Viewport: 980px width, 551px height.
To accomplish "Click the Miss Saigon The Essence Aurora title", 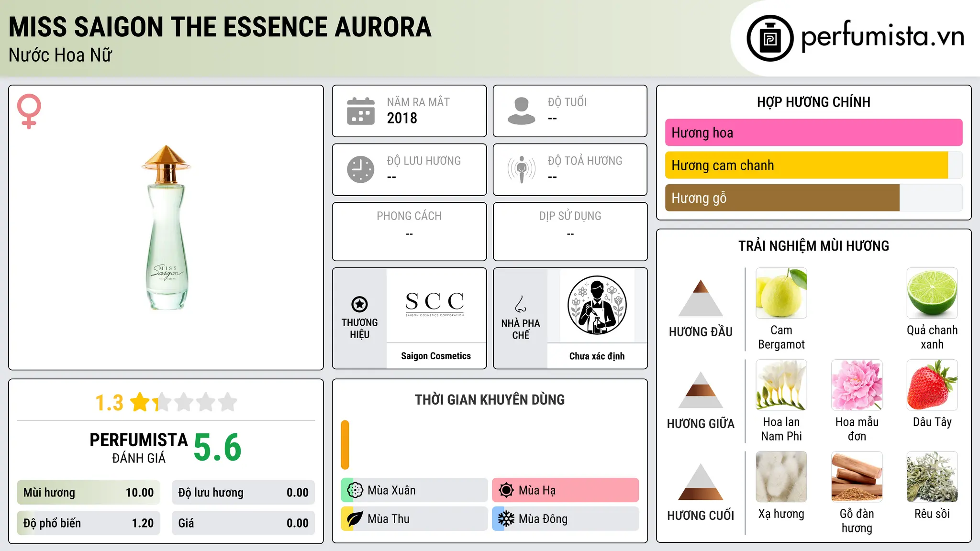I will click(x=220, y=27).
